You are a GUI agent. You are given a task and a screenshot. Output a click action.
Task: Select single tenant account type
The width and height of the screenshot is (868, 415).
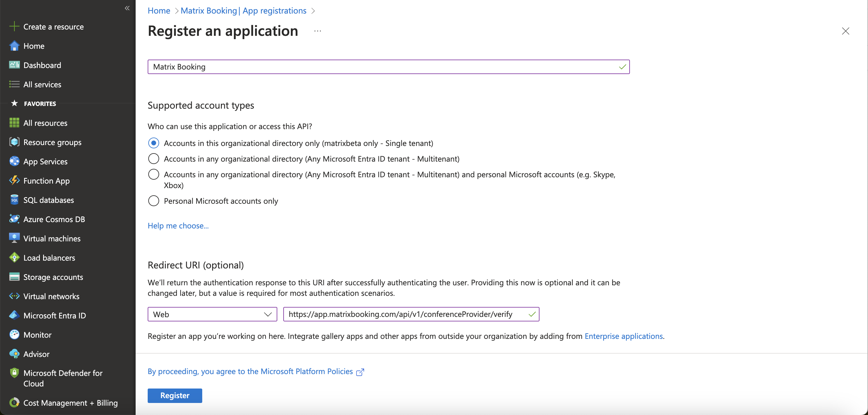[x=154, y=143]
